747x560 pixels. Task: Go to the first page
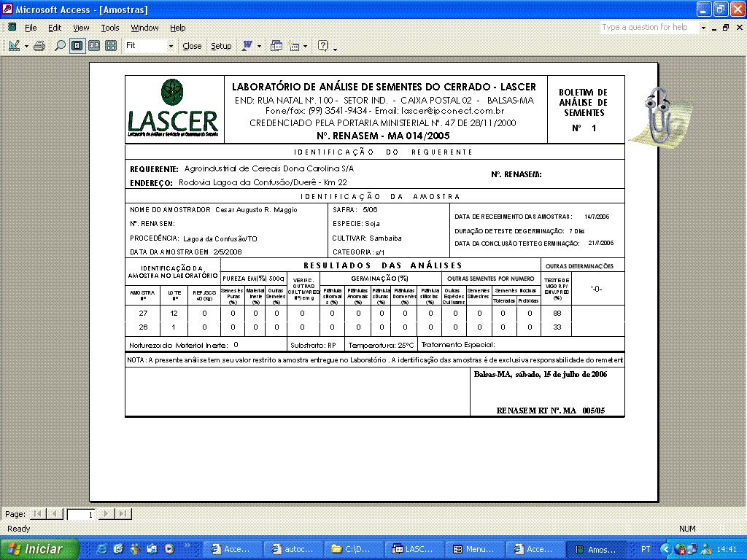coord(38,514)
